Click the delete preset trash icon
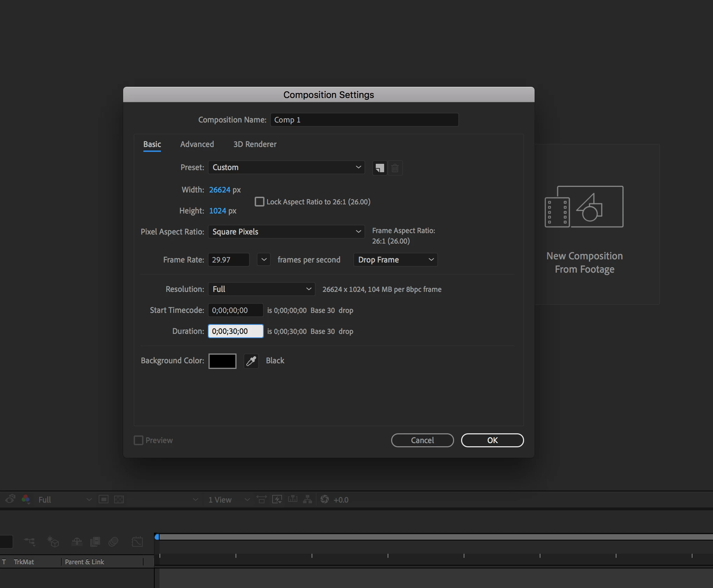 [x=395, y=168]
